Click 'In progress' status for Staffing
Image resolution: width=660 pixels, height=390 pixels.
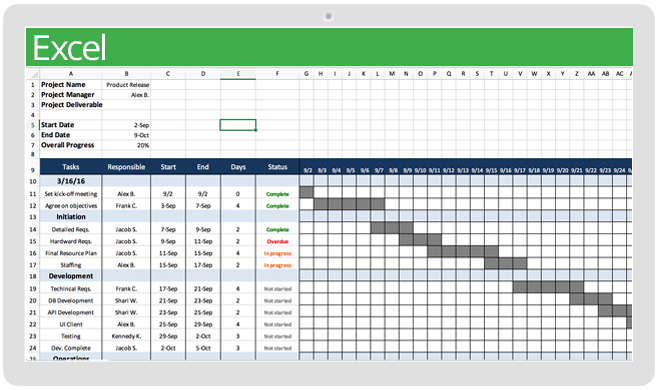tap(277, 265)
